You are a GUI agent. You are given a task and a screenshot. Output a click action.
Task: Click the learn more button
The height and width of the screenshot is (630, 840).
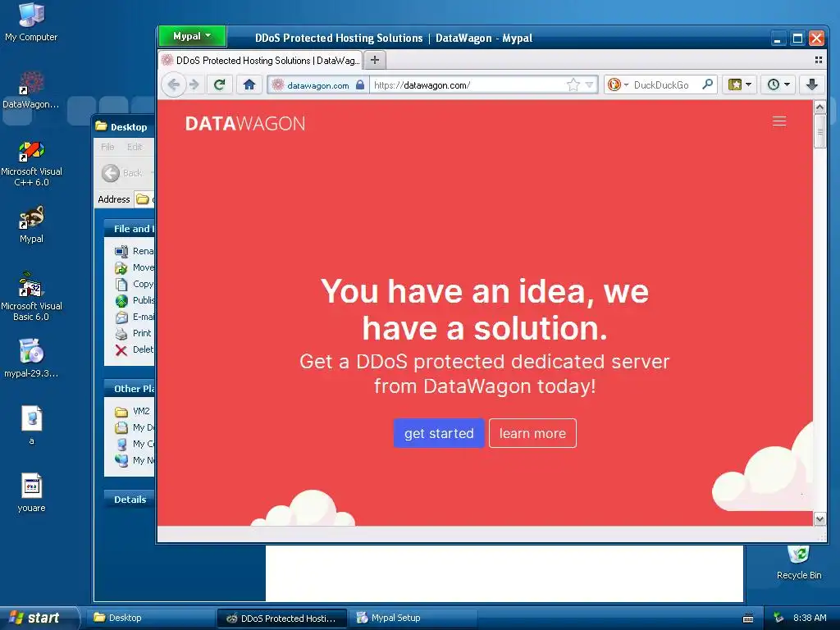(x=532, y=433)
